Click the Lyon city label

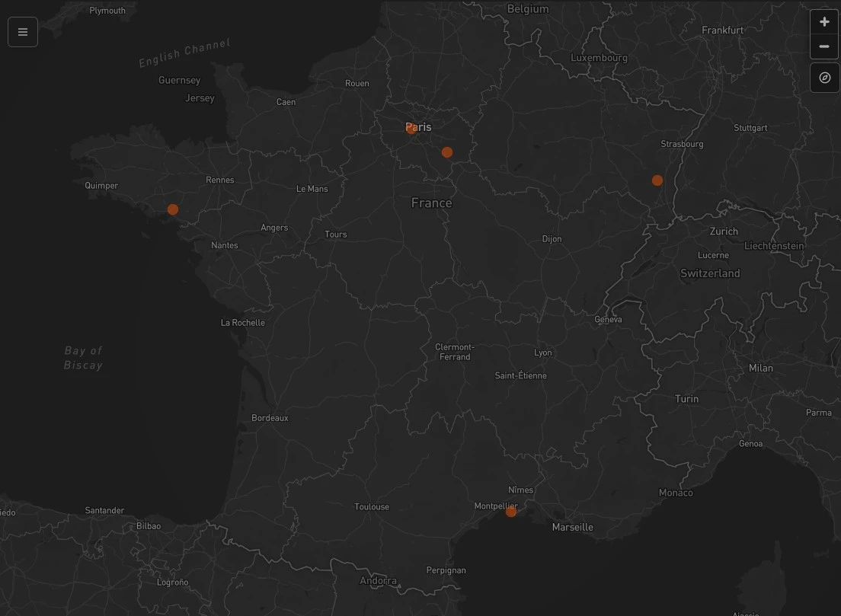[543, 352]
